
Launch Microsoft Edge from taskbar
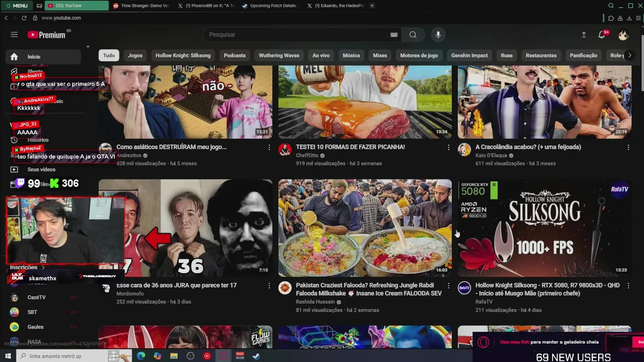coord(141,356)
